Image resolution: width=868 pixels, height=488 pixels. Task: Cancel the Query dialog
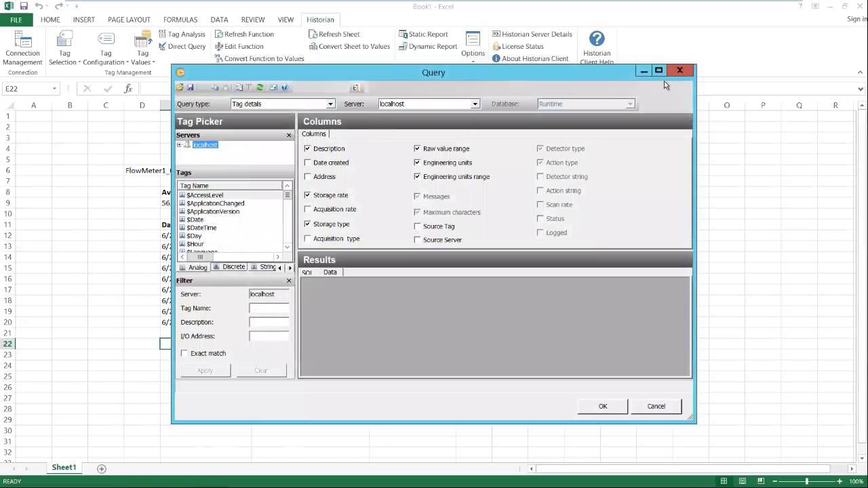(x=656, y=406)
